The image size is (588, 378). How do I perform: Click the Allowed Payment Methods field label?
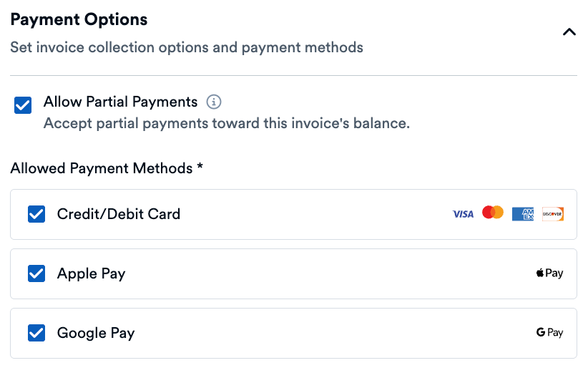coord(107,168)
